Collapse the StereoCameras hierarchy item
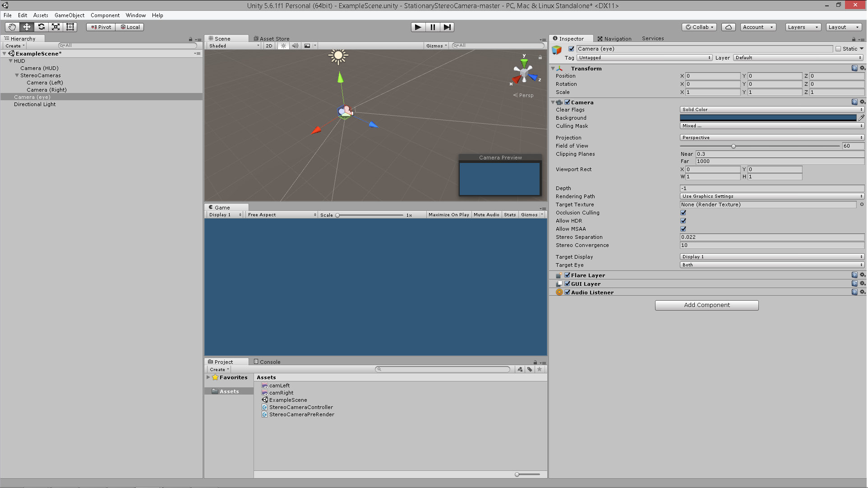Screen dimensions: 868x488 pyautogui.click(x=17, y=75)
